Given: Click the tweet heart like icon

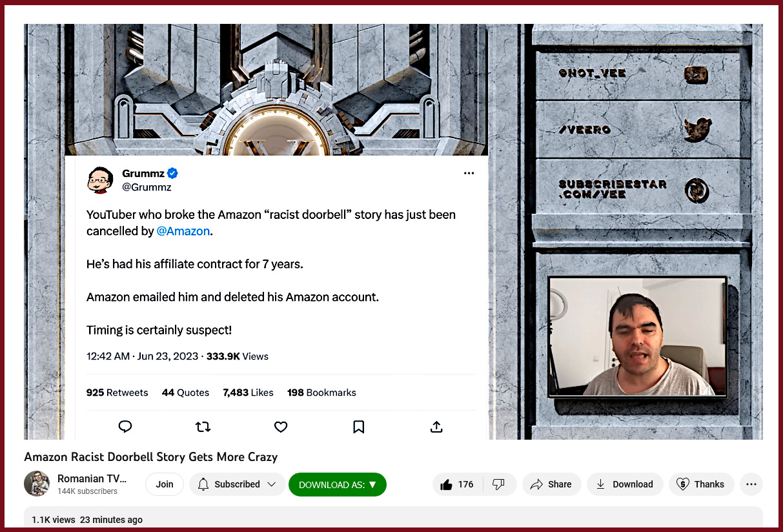Looking at the screenshot, I should [x=281, y=426].
